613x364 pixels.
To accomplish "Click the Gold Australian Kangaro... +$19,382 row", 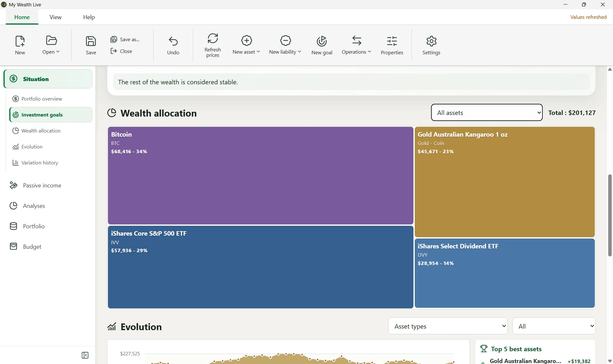I will click(x=536, y=361).
